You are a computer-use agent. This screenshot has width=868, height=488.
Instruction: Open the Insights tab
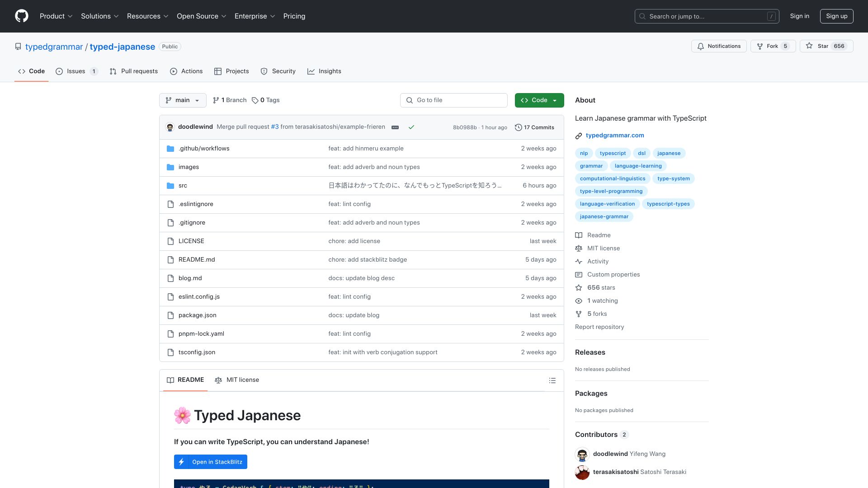[x=324, y=71]
